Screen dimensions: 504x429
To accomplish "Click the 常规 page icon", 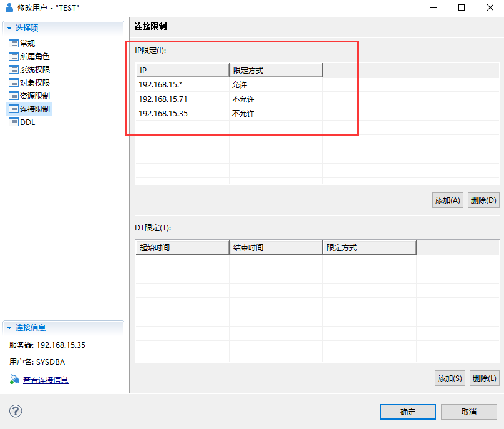I will pos(14,43).
